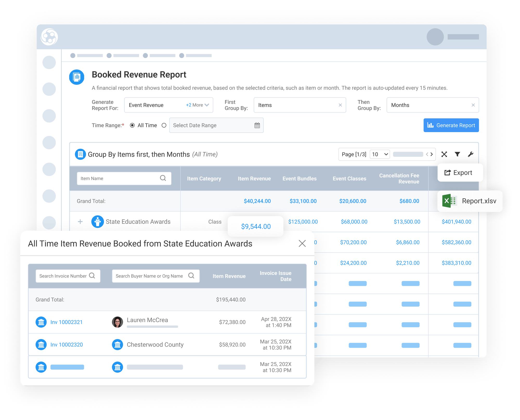Filter the report using the funnel icon
520x420 pixels.
tap(457, 154)
